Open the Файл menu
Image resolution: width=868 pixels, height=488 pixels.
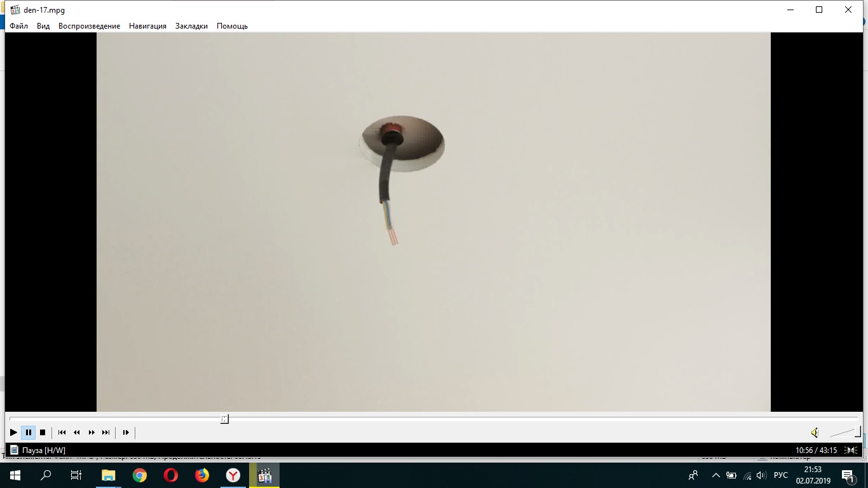click(x=18, y=26)
